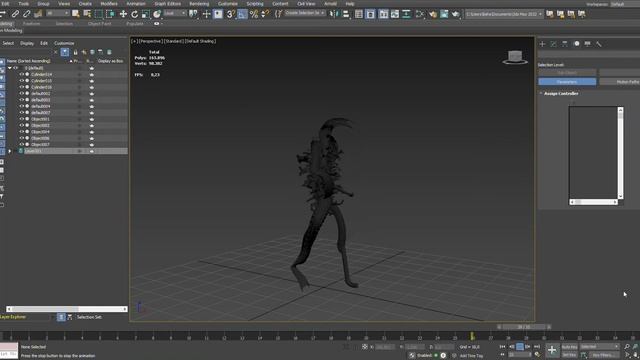Select the Rotate tool in main toolbar

point(134,14)
